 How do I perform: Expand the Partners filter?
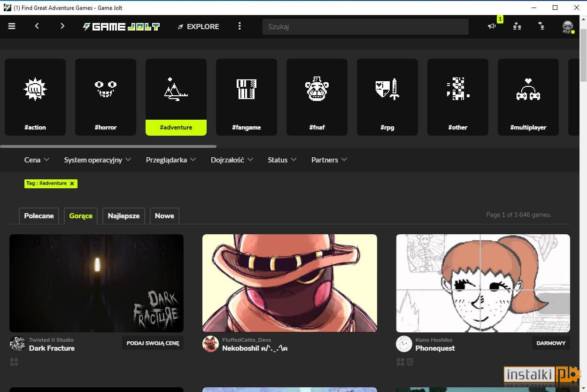329,160
